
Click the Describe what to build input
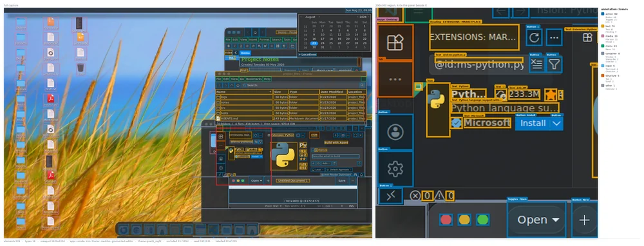point(336,156)
